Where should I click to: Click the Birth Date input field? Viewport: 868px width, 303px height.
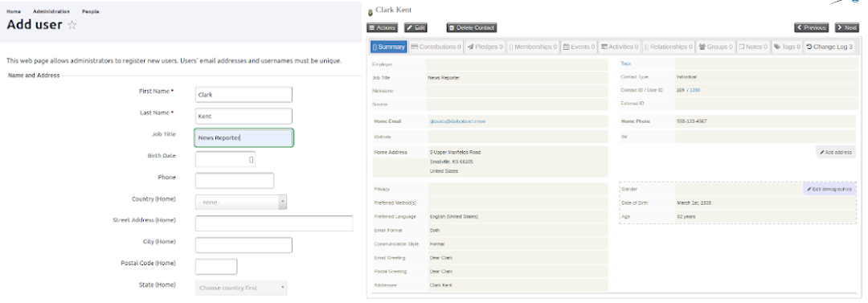tap(225, 159)
